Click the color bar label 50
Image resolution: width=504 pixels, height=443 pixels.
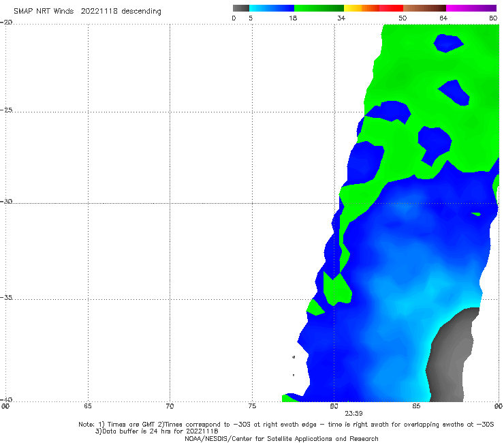[x=403, y=18]
